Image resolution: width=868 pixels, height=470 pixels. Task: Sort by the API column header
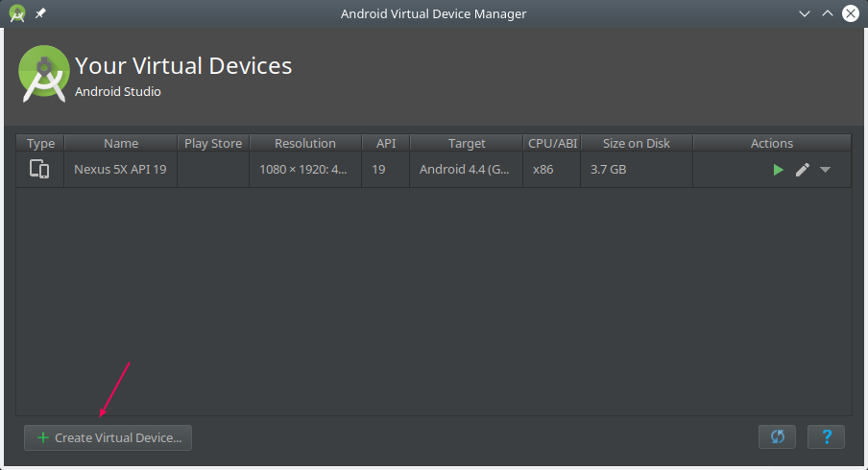point(386,143)
